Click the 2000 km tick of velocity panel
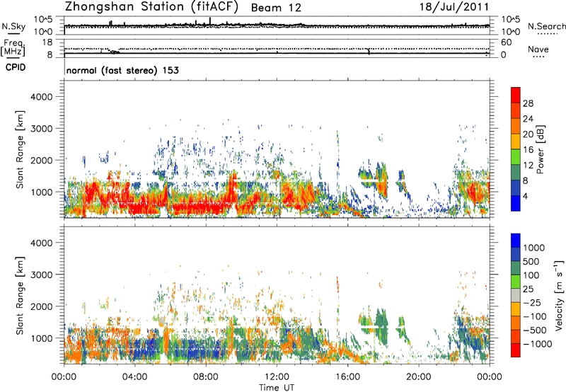 point(42,306)
